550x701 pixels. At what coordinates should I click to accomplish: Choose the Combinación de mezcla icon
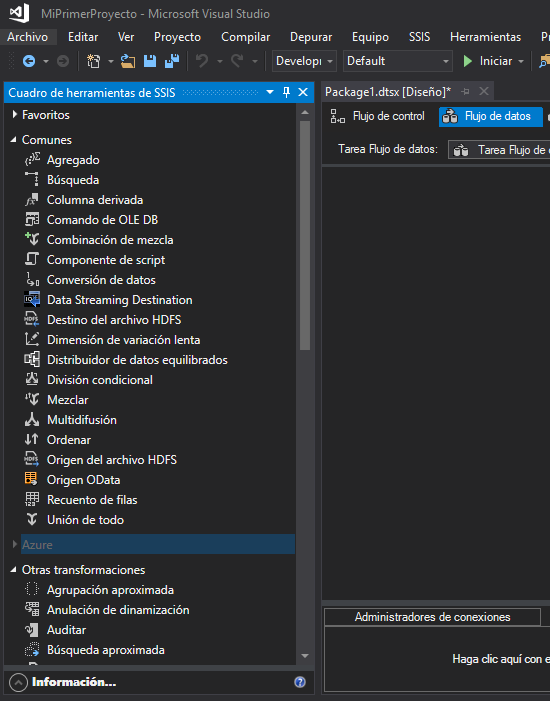pos(32,240)
